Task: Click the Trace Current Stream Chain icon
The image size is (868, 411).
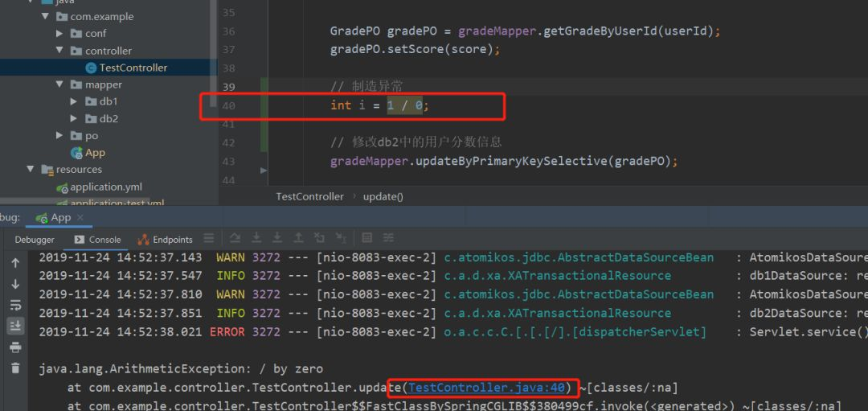Action: 389,238
